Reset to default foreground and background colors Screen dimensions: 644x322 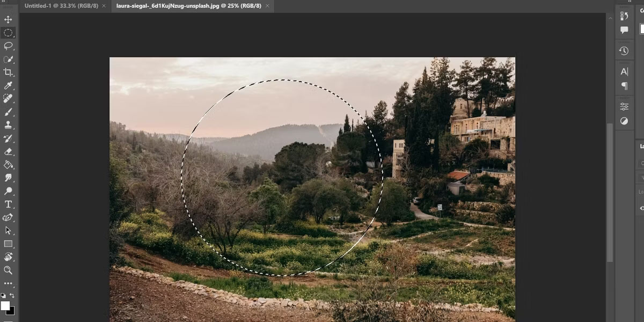3,296
